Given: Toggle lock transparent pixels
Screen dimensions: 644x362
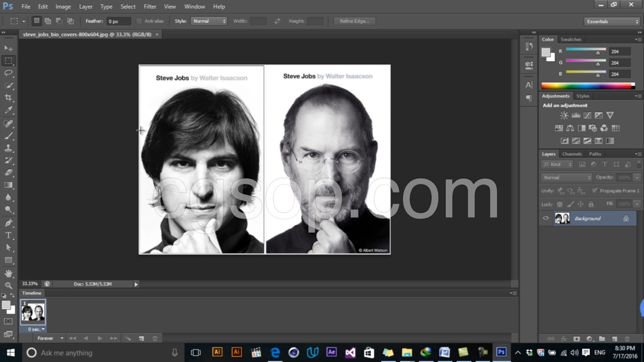Looking at the screenshot, I should click(559, 204).
